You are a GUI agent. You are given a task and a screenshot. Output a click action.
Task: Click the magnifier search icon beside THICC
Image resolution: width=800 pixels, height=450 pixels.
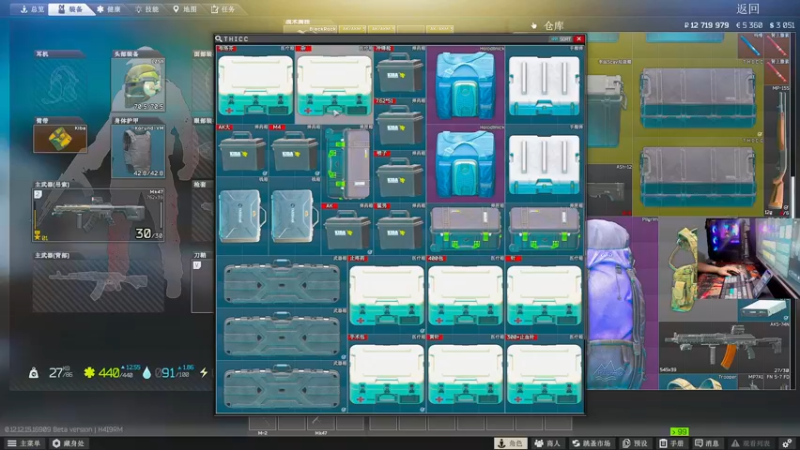219,39
